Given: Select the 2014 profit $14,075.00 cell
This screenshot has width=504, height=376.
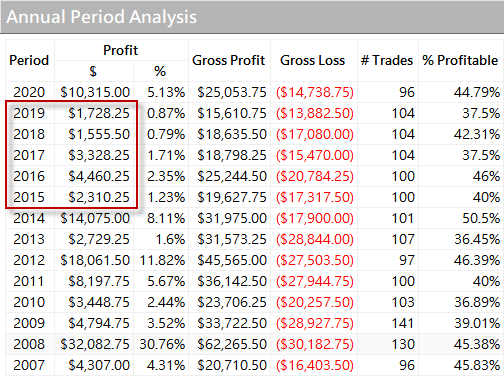Looking at the screenshot, I should click(x=95, y=218).
